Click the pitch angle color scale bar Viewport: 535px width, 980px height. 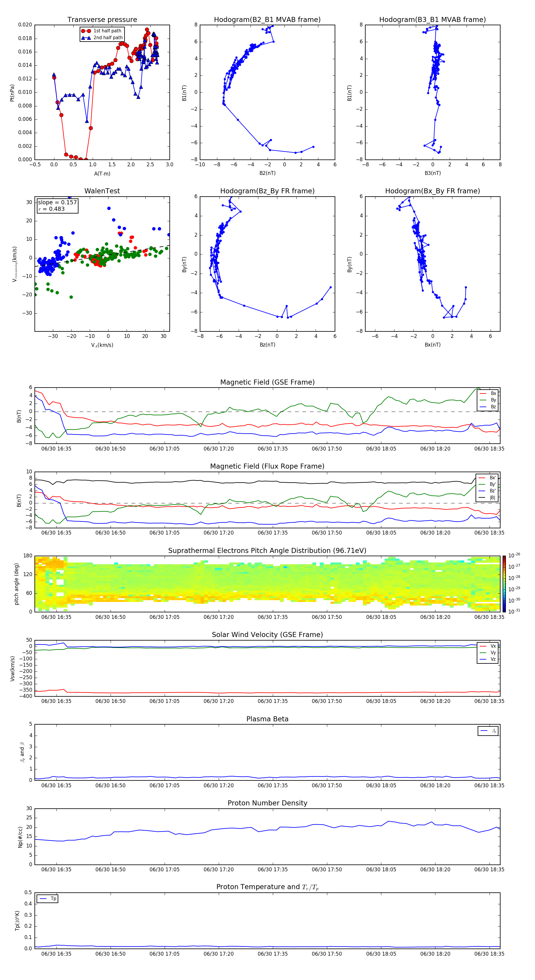[504, 584]
